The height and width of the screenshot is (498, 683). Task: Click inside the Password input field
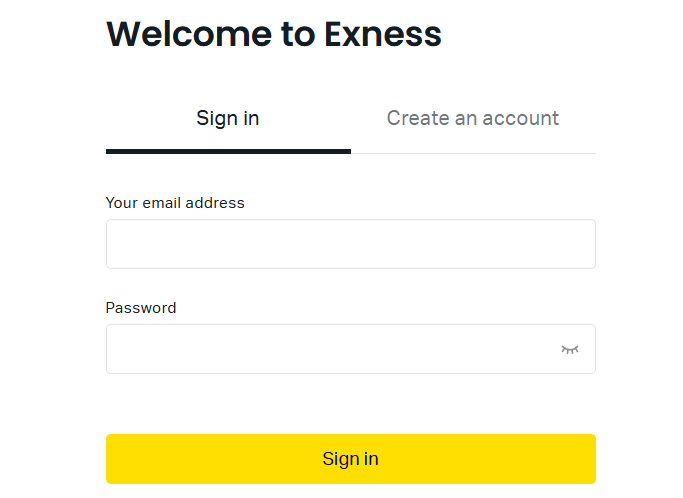[330, 349]
